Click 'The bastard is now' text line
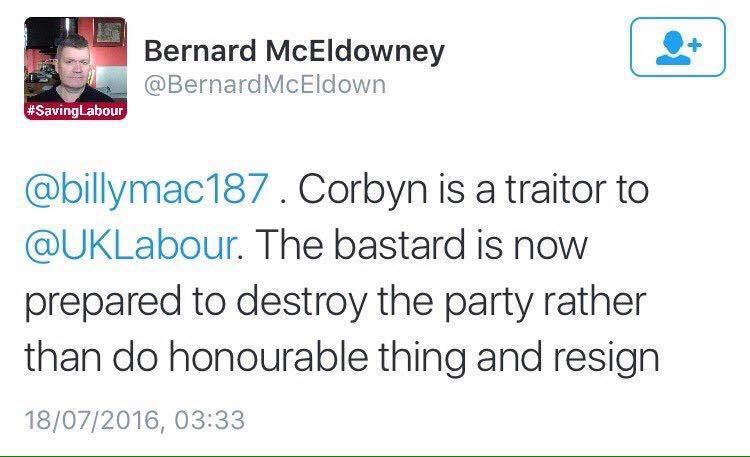750x457 pixels. tap(422, 245)
